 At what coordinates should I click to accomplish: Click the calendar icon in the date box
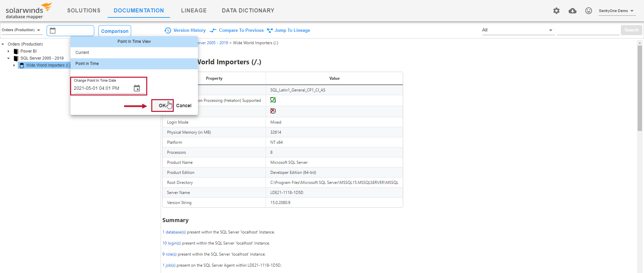click(x=53, y=30)
